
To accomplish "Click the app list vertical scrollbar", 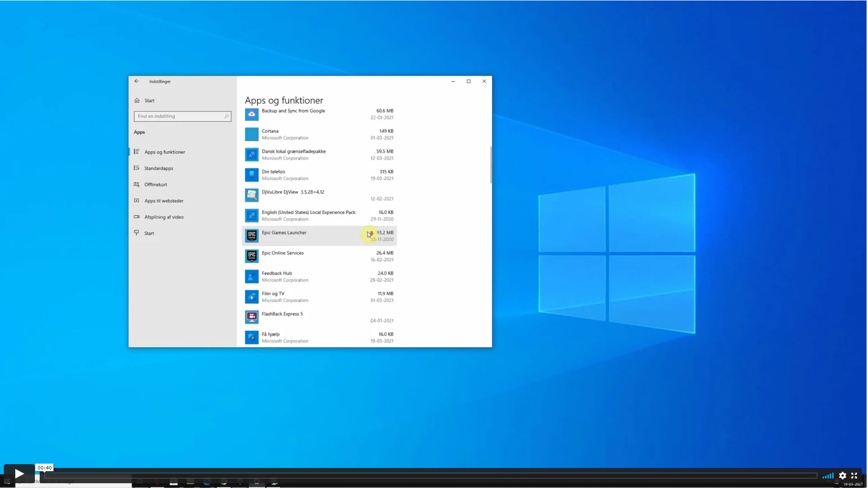I will click(490, 165).
